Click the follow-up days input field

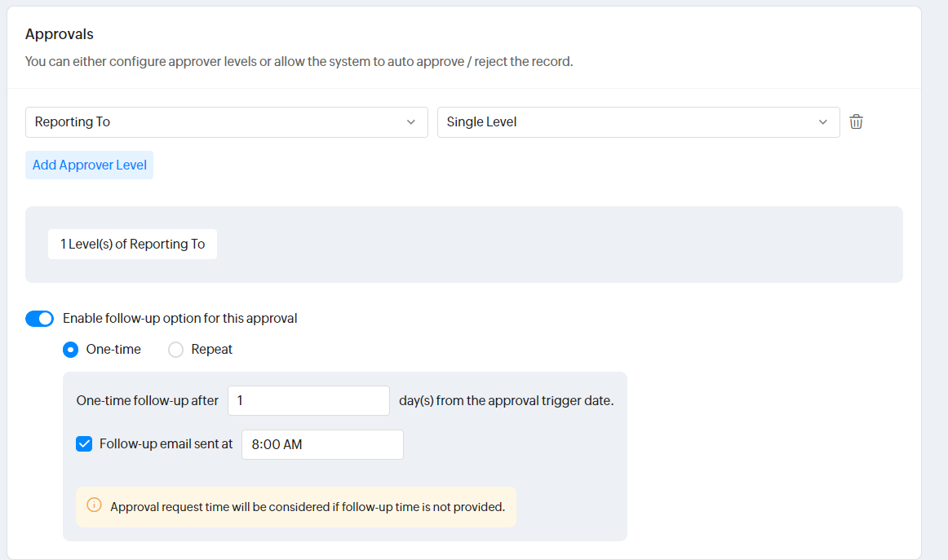point(308,401)
